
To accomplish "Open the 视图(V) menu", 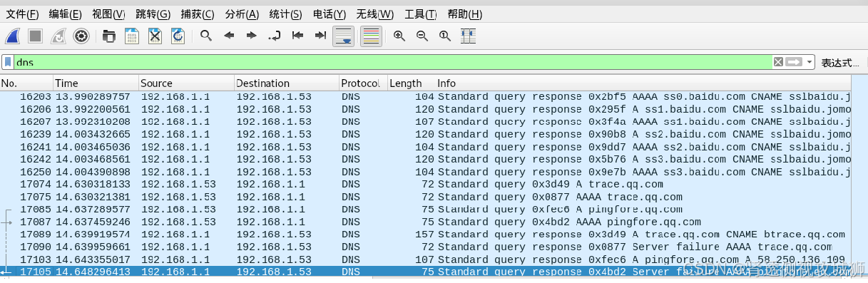I will (x=108, y=14).
